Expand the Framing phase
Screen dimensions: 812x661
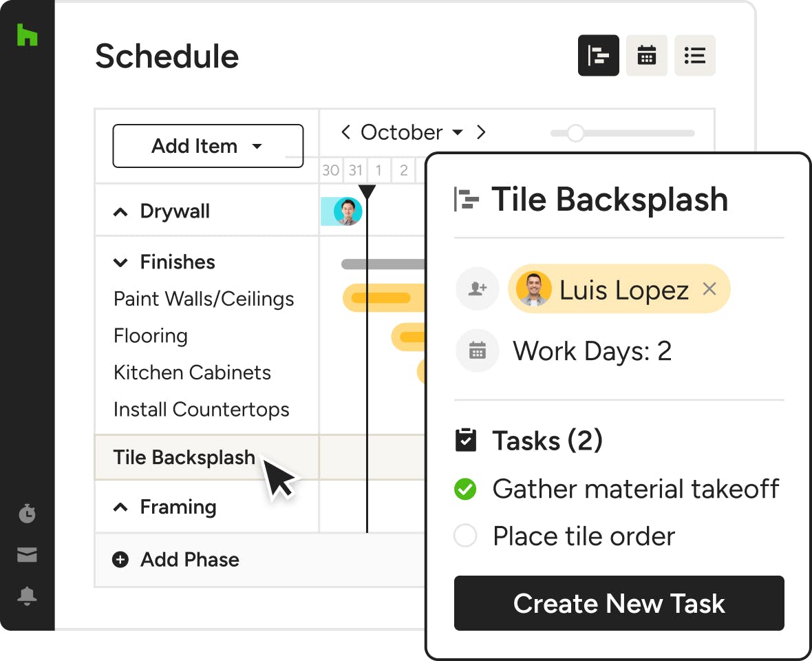point(120,507)
